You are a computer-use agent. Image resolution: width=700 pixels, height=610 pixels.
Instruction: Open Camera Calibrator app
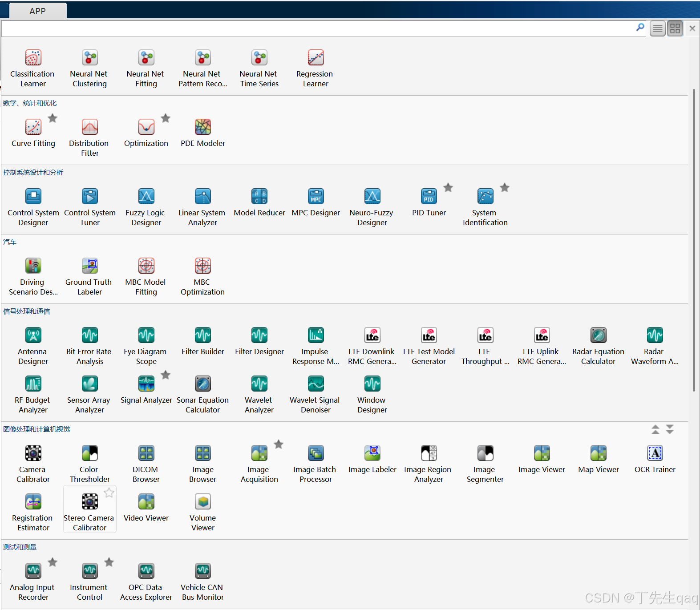pyautogui.click(x=33, y=464)
